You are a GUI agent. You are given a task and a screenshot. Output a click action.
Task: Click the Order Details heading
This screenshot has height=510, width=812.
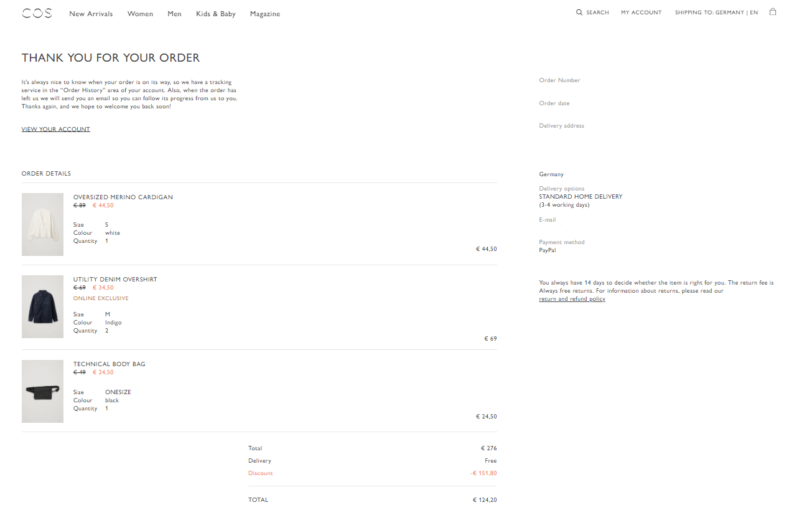coord(46,174)
